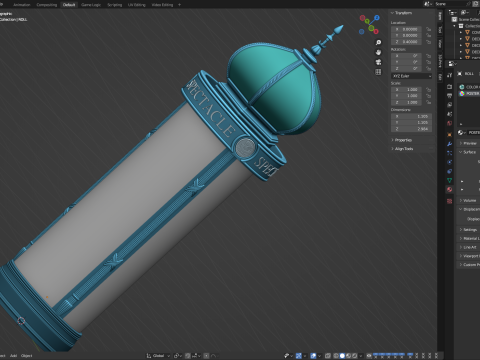Toggle the Location X lock
The image size is (480, 360).
click(428, 29)
